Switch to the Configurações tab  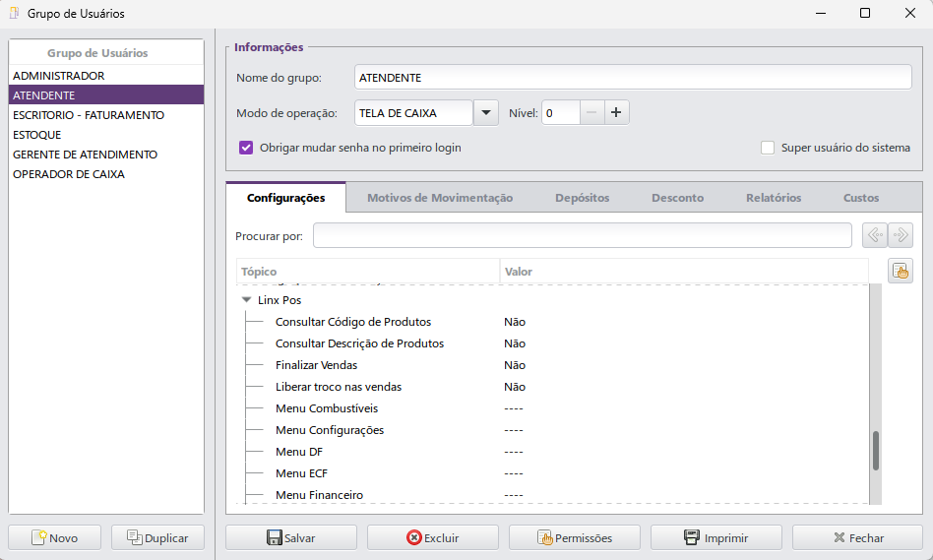(285, 198)
